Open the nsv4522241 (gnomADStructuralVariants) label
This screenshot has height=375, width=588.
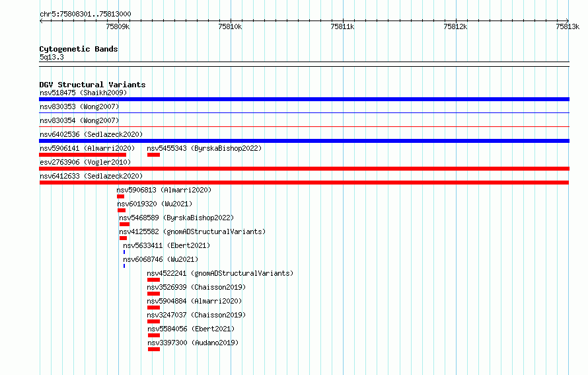tap(220, 273)
